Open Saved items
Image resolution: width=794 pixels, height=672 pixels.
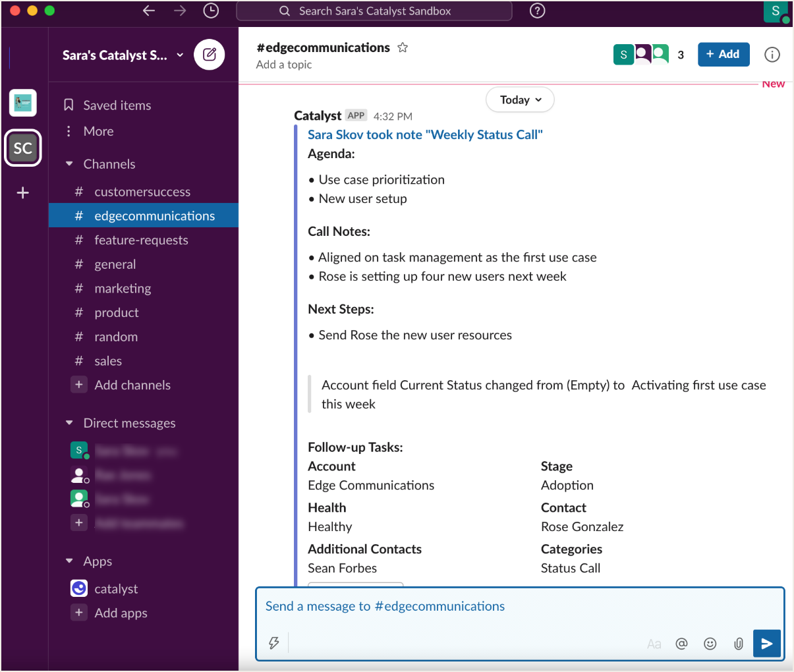pos(117,105)
